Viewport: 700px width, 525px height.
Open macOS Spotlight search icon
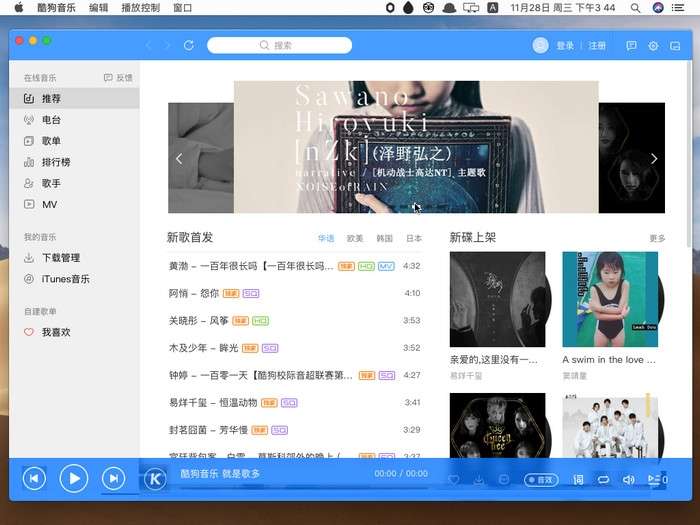click(x=635, y=8)
